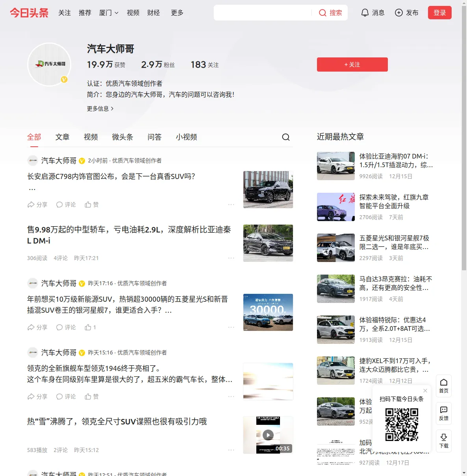Close the QR code download popup
The height and width of the screenshot is (476, 467).
425,391
